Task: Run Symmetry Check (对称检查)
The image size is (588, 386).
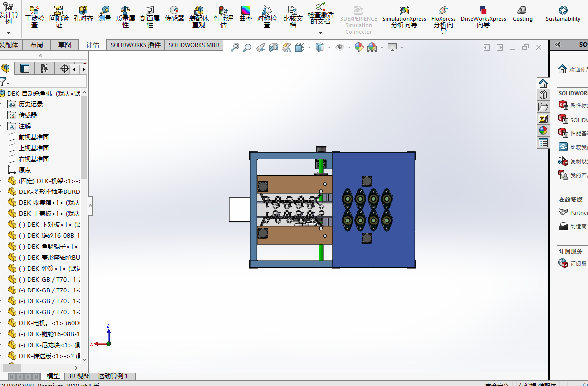Action: (267, 17)
